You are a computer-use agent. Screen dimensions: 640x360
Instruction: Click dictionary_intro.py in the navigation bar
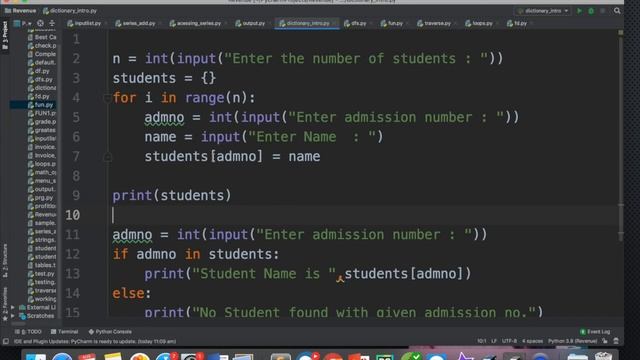70,11
